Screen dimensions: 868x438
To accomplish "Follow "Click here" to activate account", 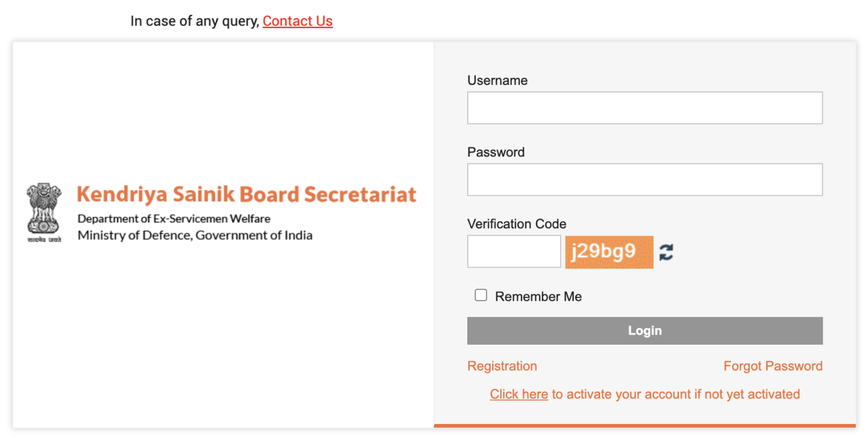I will (x=519, y=394).
